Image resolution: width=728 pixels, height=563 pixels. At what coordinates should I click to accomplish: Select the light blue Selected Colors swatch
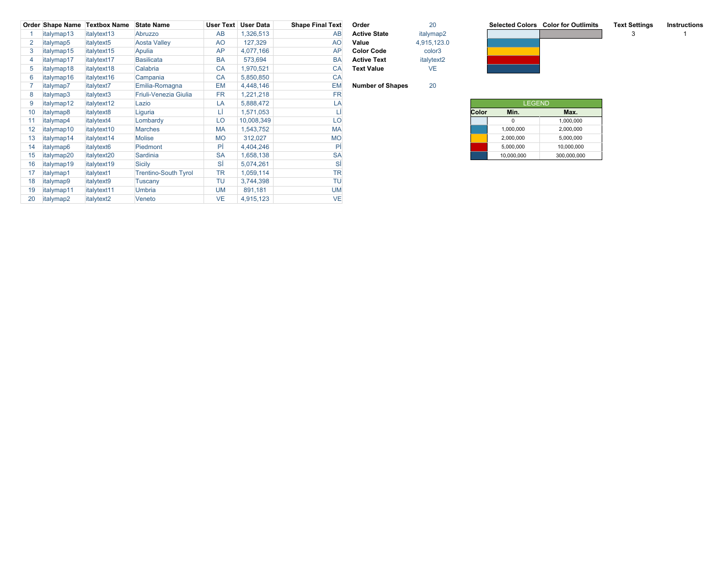[x=513, y=34]
